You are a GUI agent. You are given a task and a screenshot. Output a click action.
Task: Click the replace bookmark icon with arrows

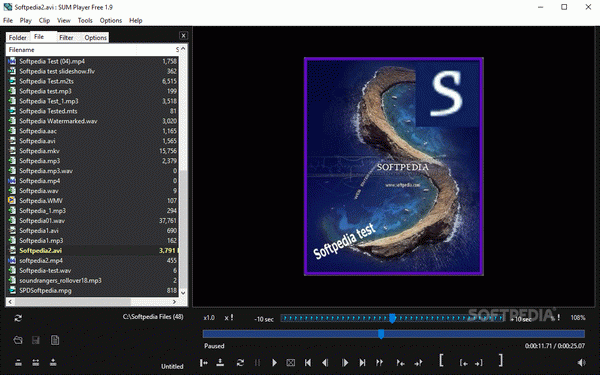coord(36,362)
